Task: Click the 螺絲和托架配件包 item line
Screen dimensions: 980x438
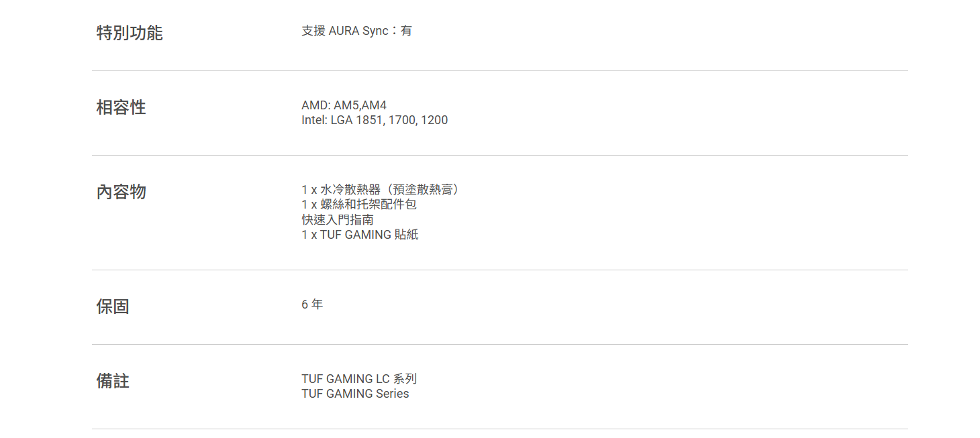Action: 359,205
